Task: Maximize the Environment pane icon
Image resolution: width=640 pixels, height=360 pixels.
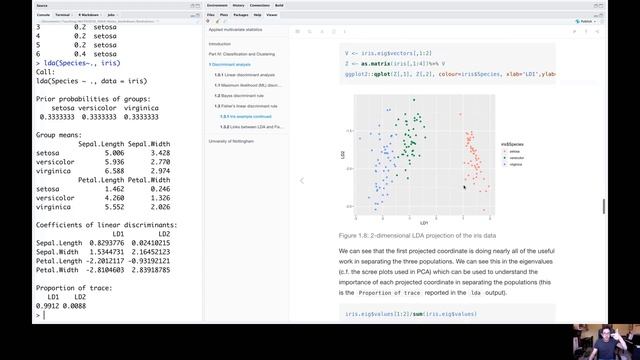Action: point(601,6)
